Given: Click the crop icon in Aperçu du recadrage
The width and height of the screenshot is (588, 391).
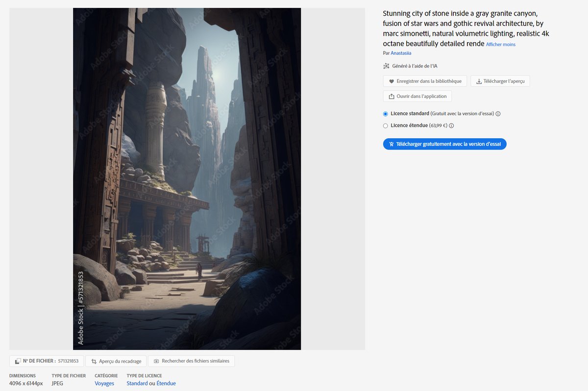Looking at the screenshot, I should [94, 361].
